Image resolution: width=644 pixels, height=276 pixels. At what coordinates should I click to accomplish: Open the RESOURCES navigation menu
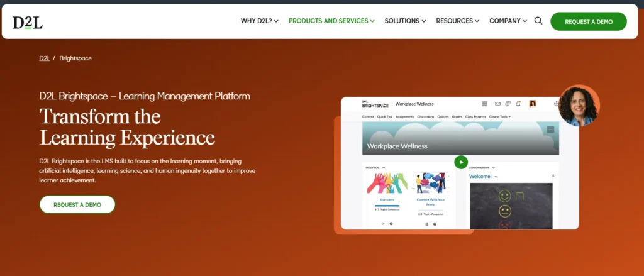457,21
